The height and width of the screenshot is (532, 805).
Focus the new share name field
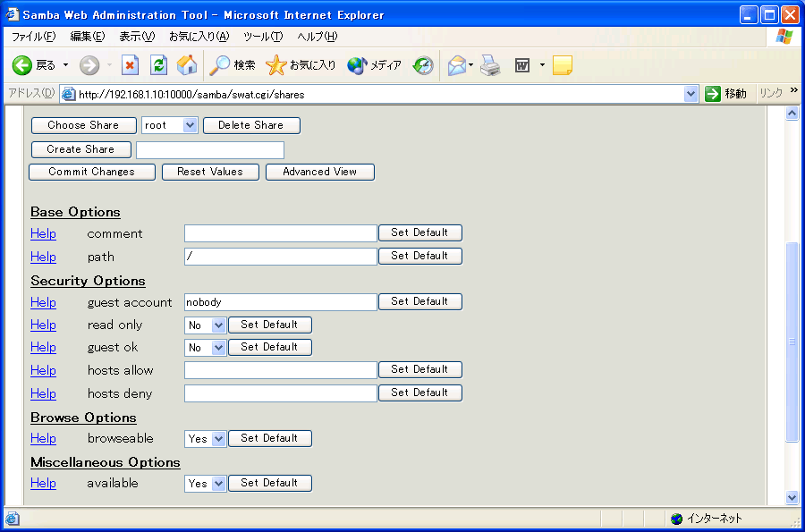[210, 150]
